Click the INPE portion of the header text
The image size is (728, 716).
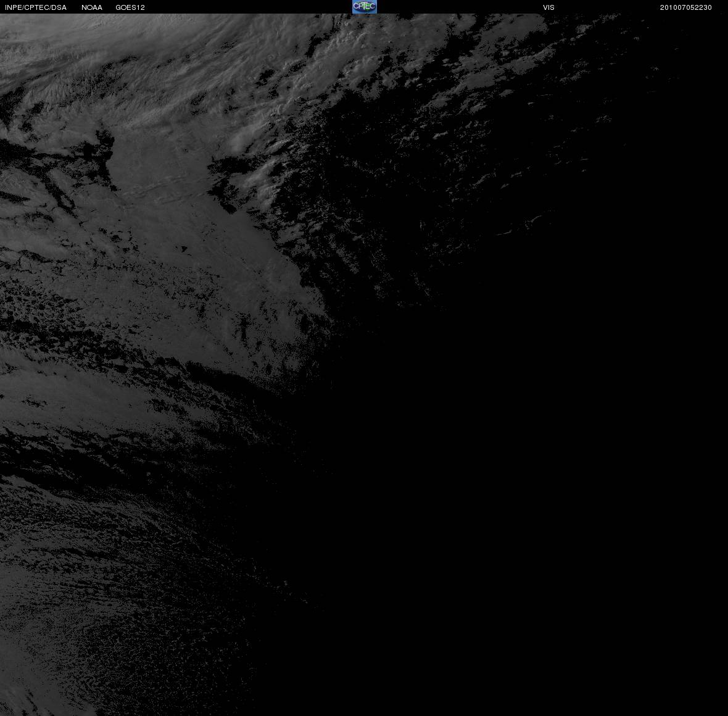coord(14,7)
